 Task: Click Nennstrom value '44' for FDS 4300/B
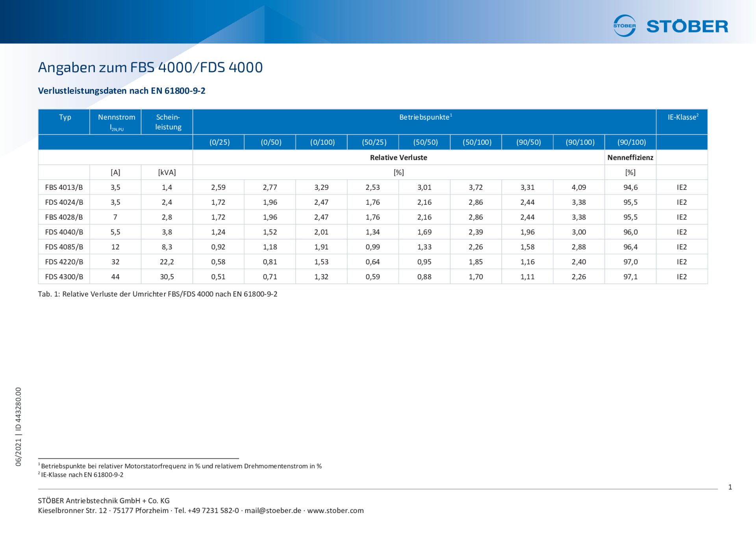tap(115, 277)
